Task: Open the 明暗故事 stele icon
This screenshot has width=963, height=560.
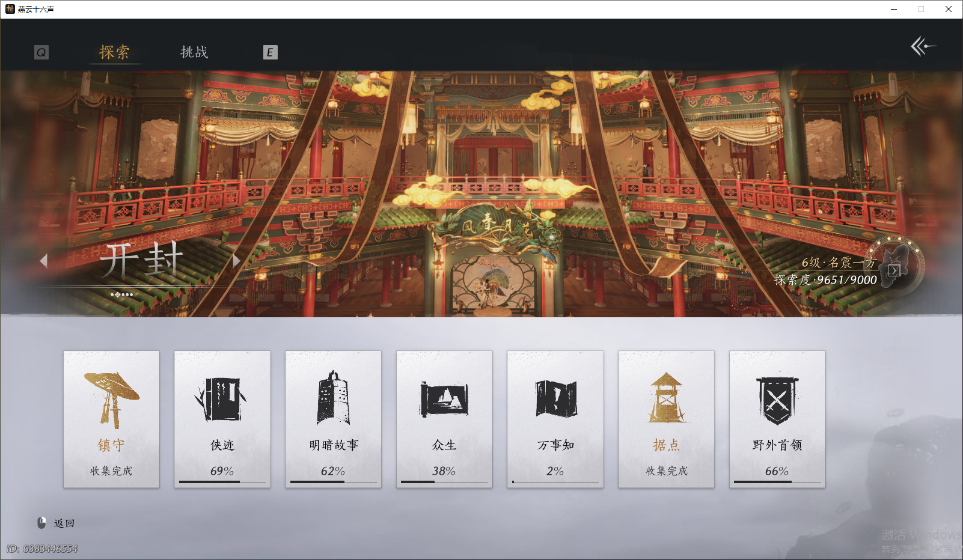Action: pyautogui.click(x=333, y=397)
